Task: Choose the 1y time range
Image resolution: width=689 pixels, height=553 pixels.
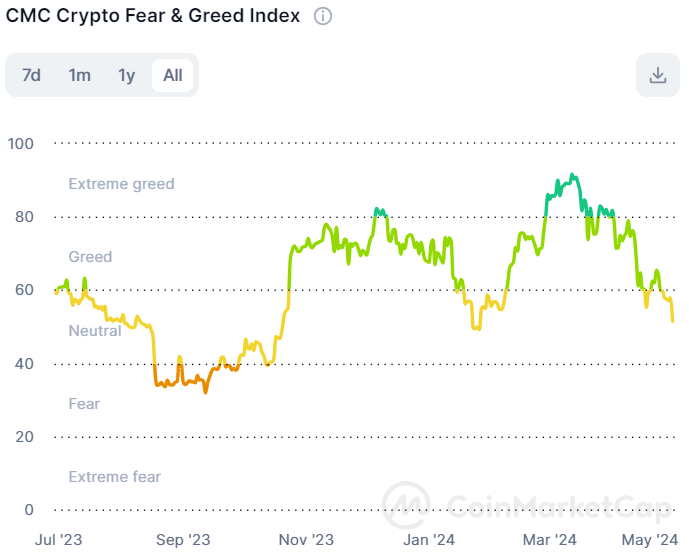Action: click(x=126, y=75)
